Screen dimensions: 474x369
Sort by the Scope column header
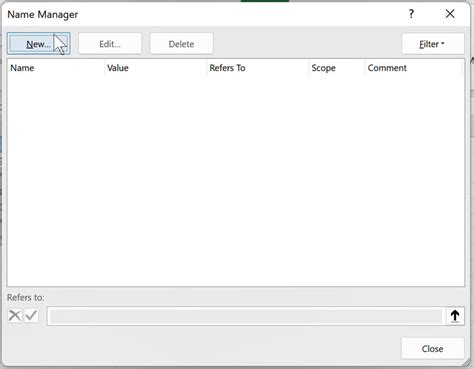337,68
